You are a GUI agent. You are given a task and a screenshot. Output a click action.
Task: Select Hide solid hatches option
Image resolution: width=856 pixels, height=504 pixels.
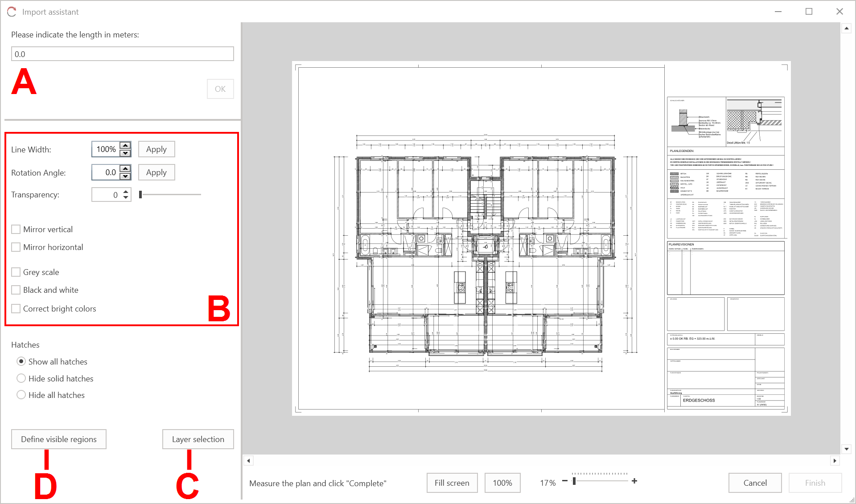pyautogui.click(x=21, y=378)
